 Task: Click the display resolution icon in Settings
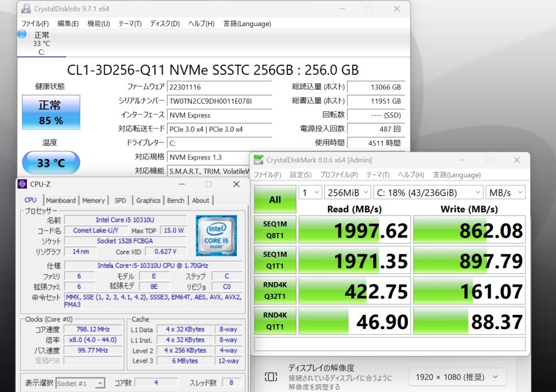click(271, 377)
